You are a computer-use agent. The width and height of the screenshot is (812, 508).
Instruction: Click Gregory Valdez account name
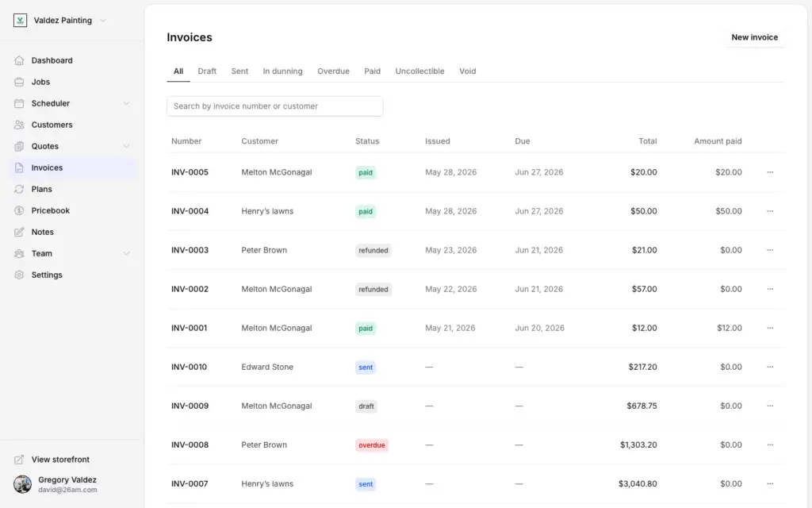(x=67, y=479)
